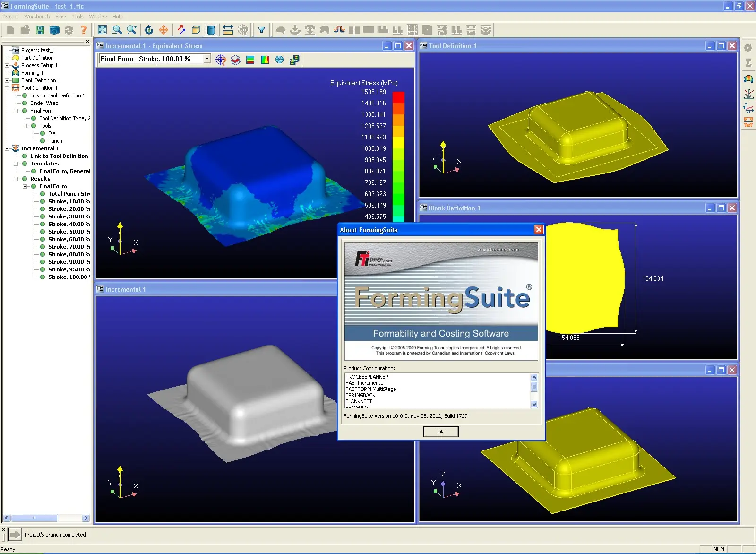Select Binder Wrap in the tree
Image resolution: width=756 pixels, height=554 pixels.
tap(44, 103)
